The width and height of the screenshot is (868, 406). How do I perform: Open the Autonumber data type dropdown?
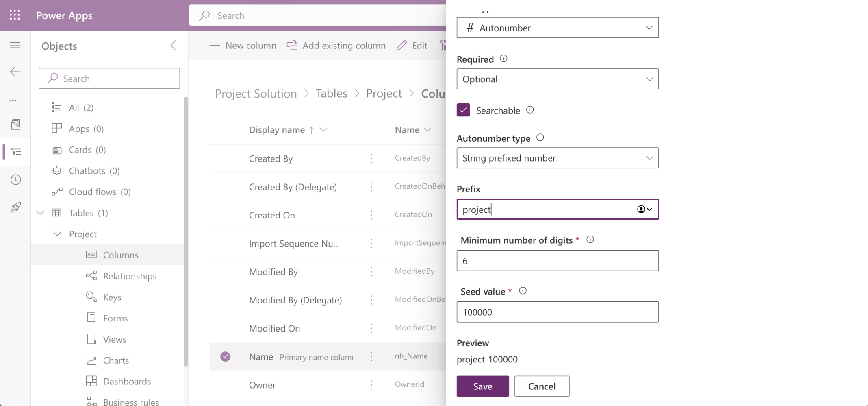(x=558, y=28)
